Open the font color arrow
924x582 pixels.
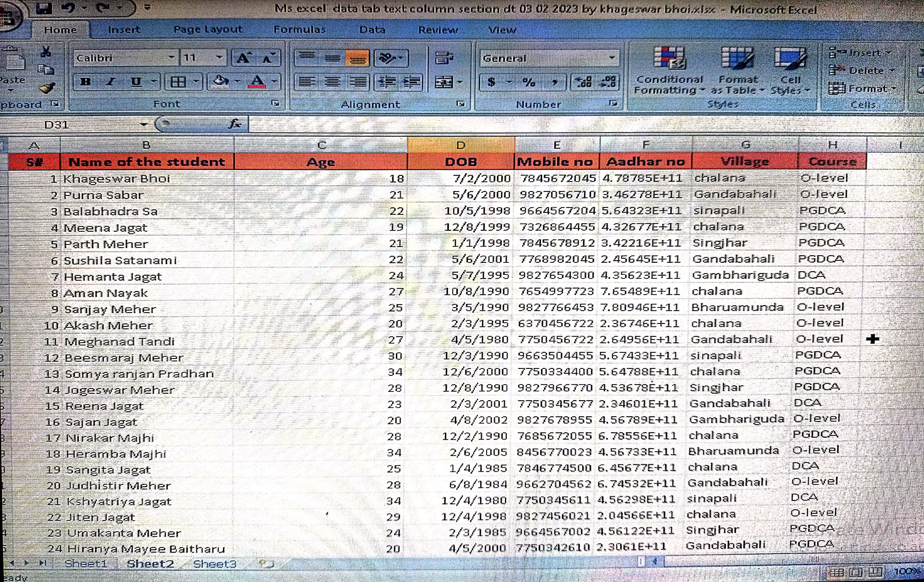point(274,82)
